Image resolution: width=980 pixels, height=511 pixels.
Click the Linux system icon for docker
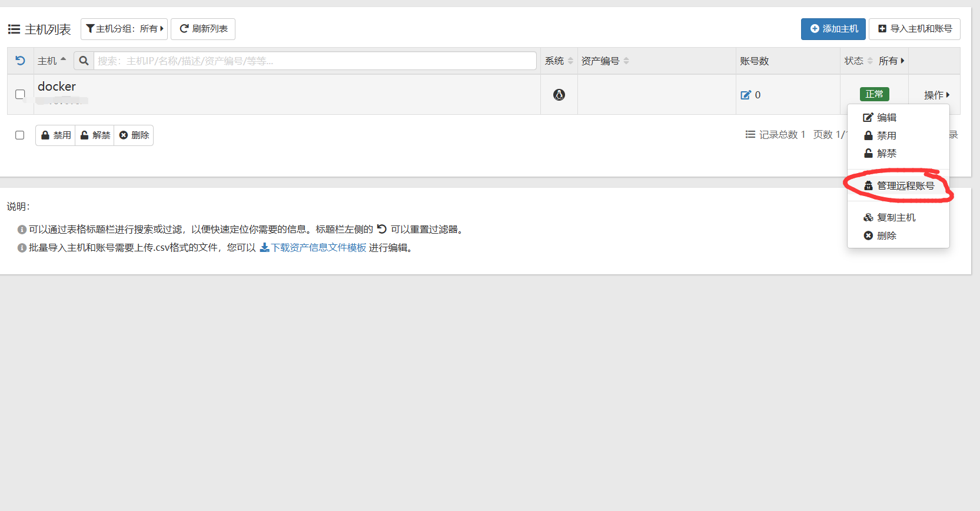(559, 94)
